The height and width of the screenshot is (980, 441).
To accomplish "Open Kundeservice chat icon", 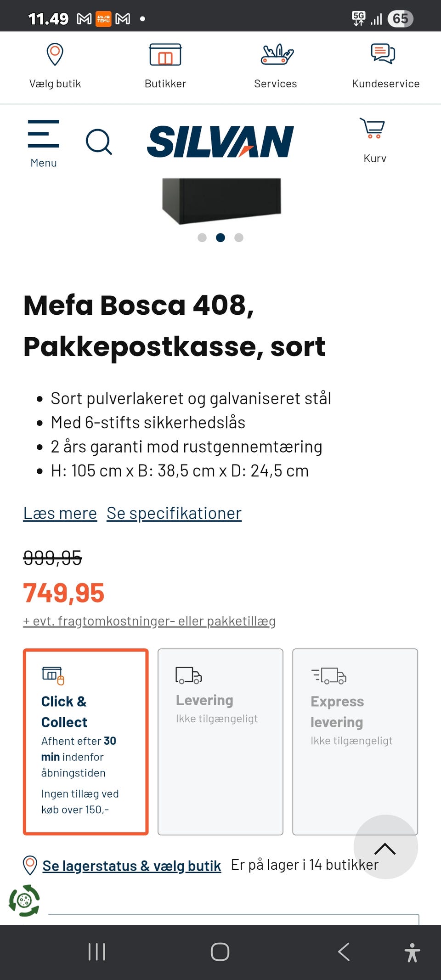I will (x=383, y=54).
